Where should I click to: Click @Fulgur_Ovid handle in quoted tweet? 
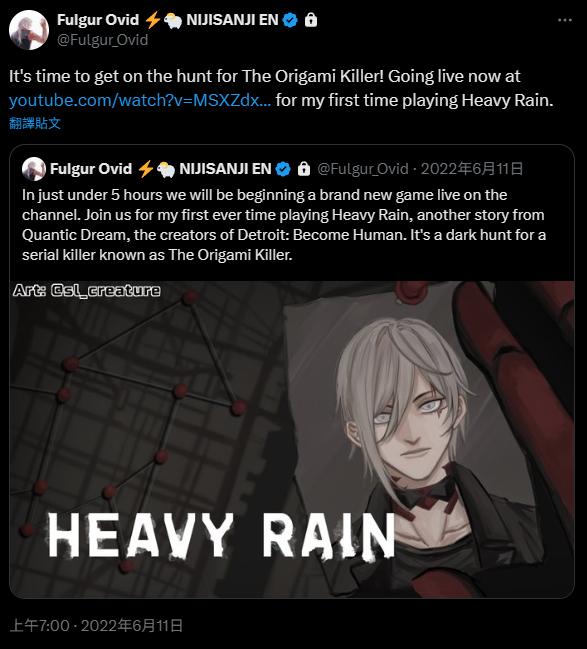click(x=363, y=169)
